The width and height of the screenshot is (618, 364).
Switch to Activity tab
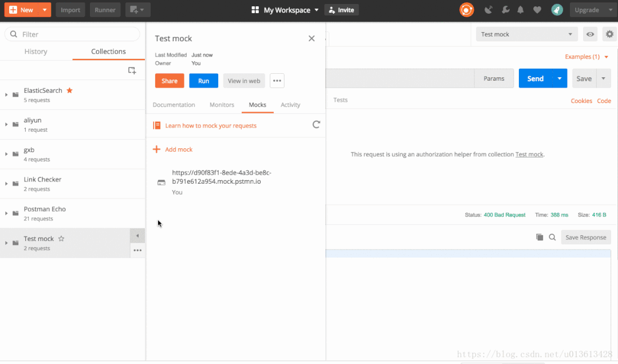coord(290,105)
